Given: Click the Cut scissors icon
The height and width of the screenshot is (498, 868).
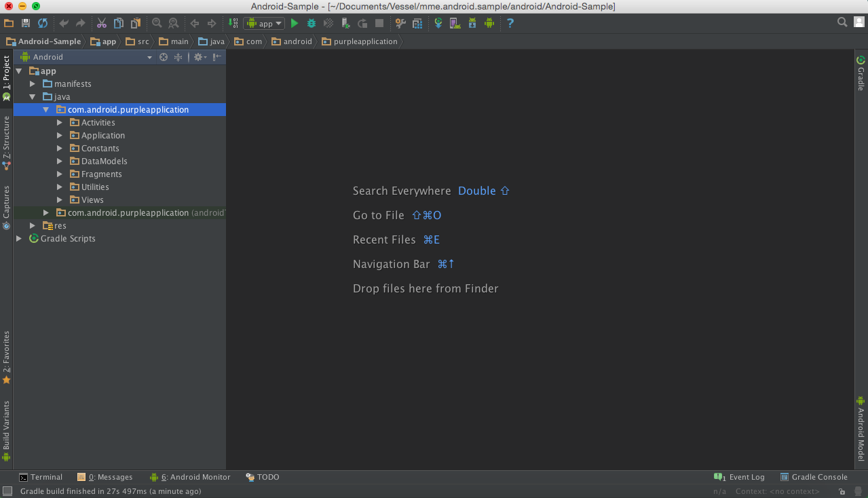Looking at the screenshot, I should (x=102, y=23).
